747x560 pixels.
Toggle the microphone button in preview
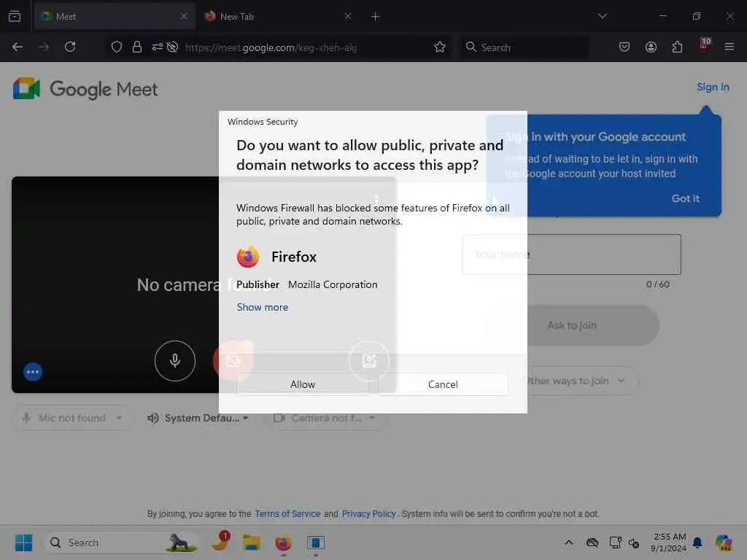(x=175, y=361)
